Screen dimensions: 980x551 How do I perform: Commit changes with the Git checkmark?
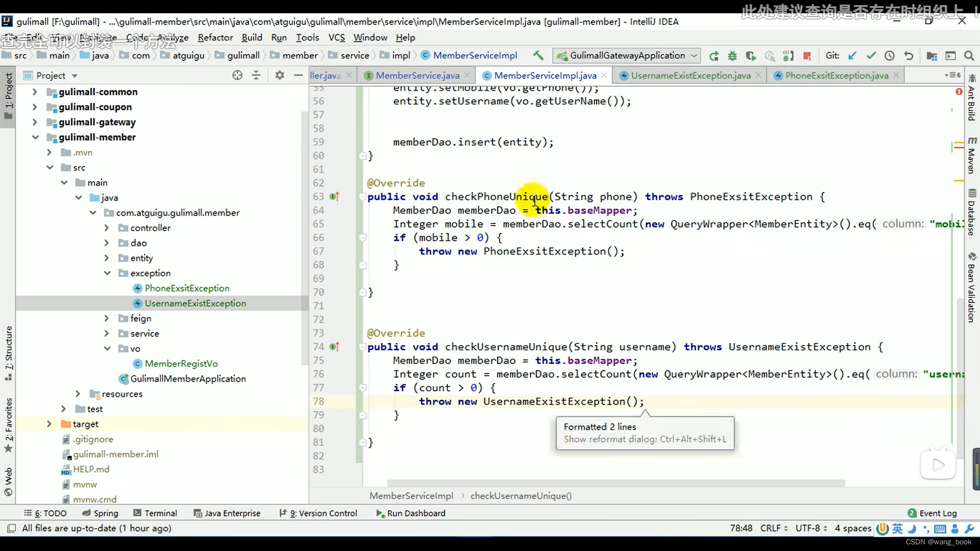(x=871, y=56)
